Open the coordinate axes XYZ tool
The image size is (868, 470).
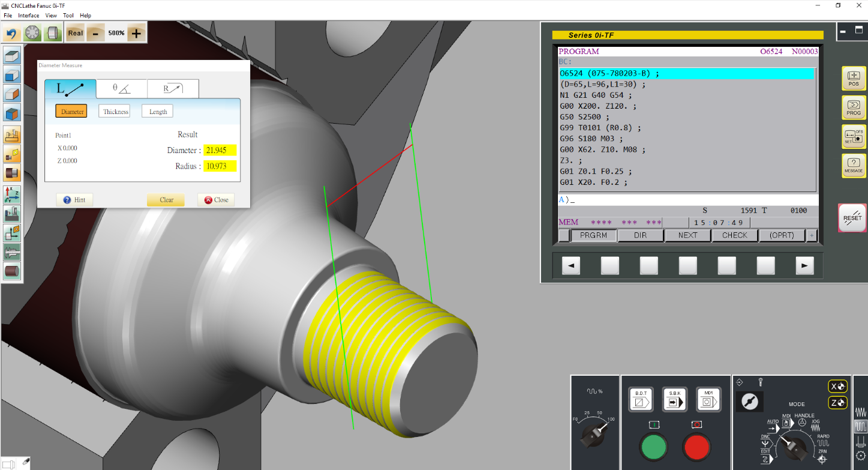pos(12,193)
